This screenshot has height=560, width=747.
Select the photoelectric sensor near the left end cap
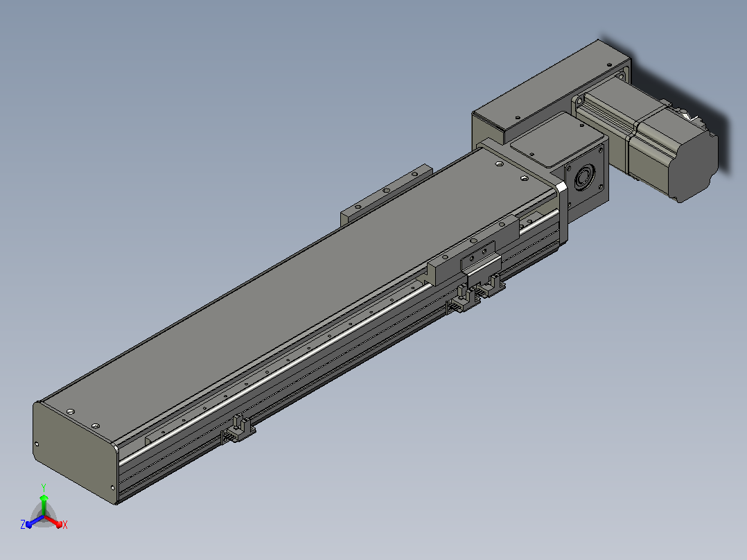(239, 428)
